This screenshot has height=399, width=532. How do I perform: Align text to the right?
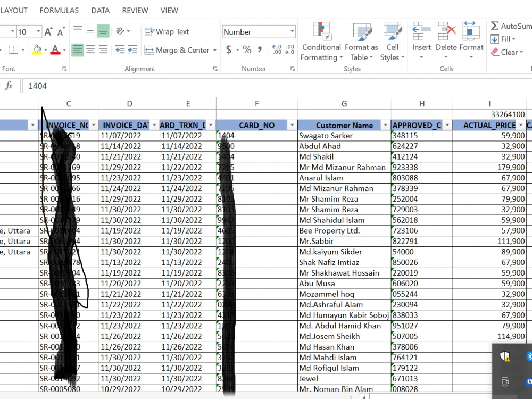[103, 50]
